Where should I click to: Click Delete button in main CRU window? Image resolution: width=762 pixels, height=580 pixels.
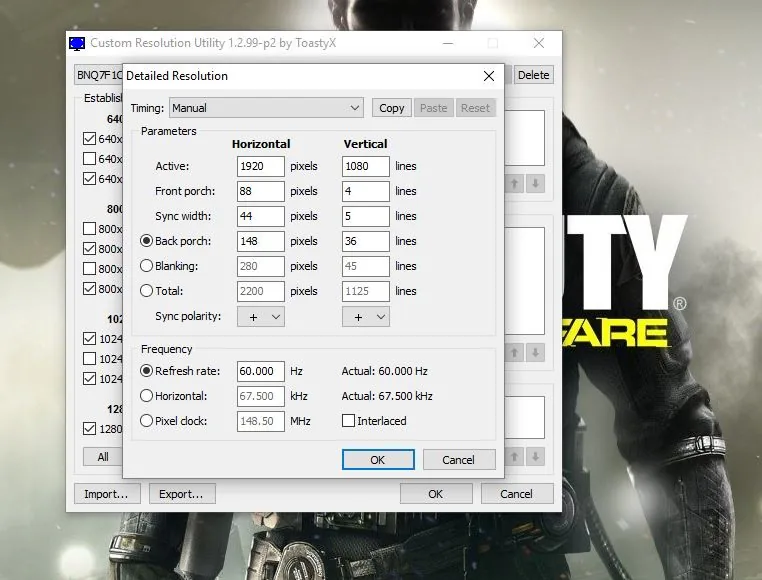pyautogui.click(x=533, y=75)
